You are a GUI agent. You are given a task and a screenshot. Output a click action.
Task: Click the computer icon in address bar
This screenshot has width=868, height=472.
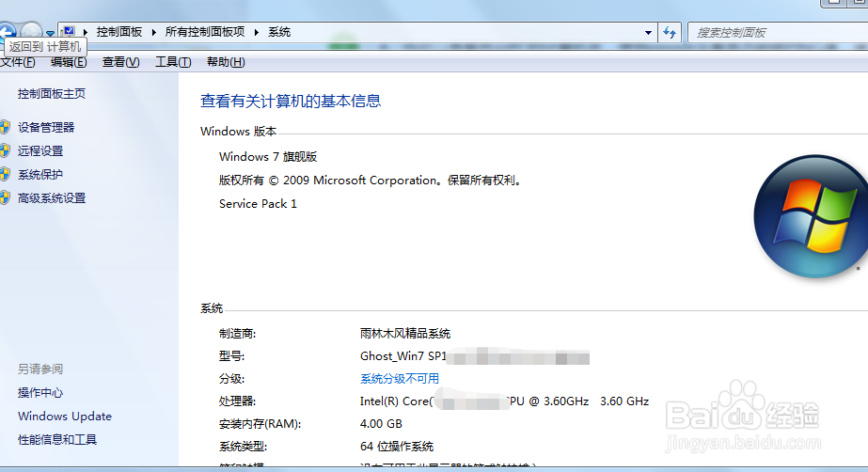coord(70,32)
